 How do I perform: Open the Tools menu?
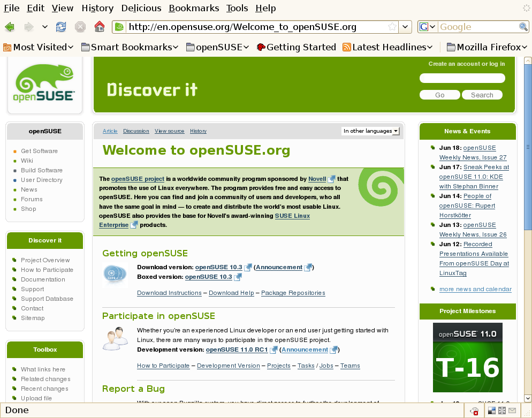pyautogui.click(x=237, y=8)
